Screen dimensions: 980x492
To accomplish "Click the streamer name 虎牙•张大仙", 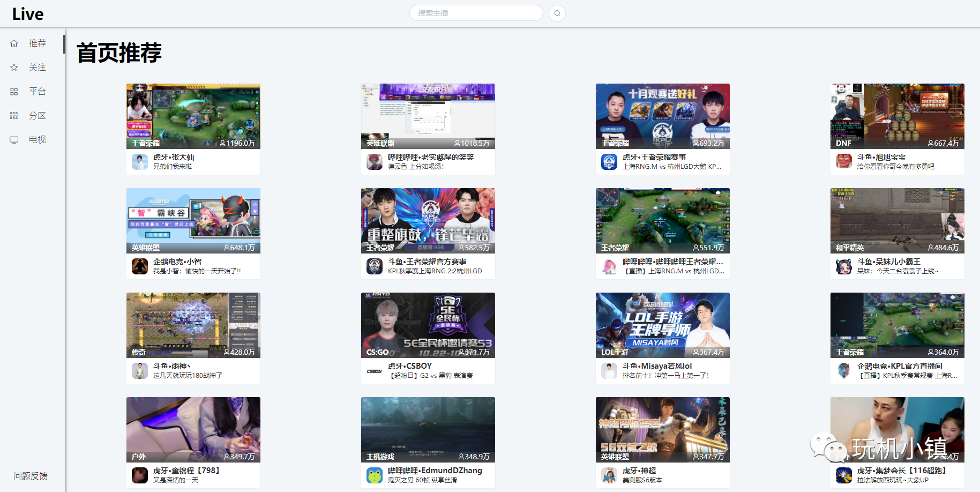I will click(174, 157).
